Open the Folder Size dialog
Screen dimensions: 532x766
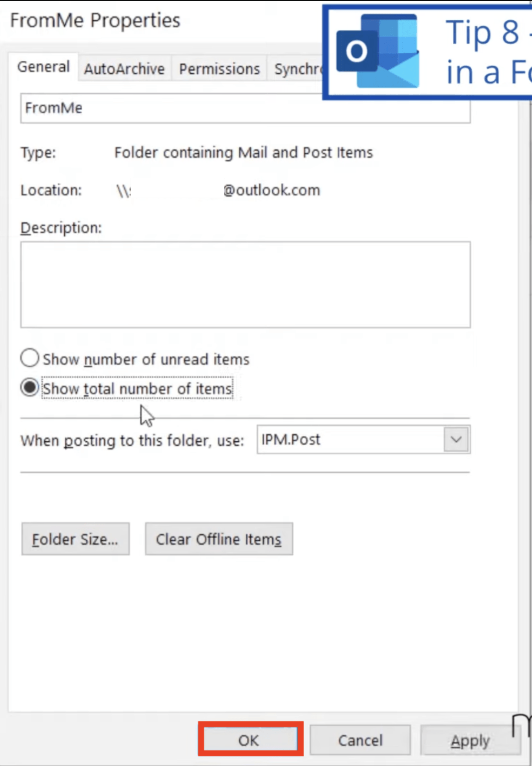pos(75,539)
